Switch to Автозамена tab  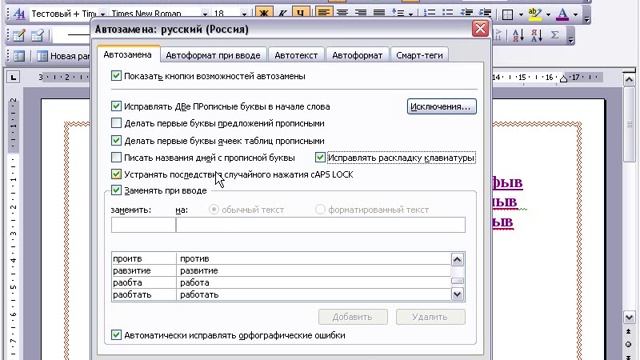[x=127, y=54]
